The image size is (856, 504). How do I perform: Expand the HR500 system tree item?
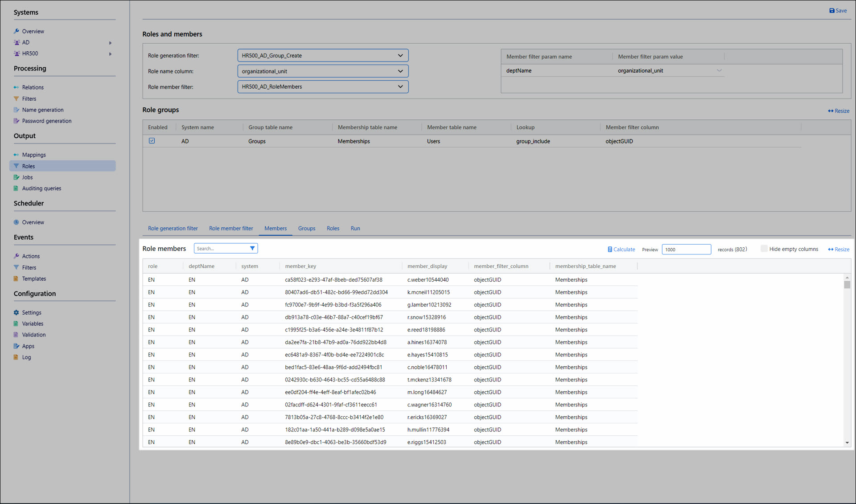(110, 53)
